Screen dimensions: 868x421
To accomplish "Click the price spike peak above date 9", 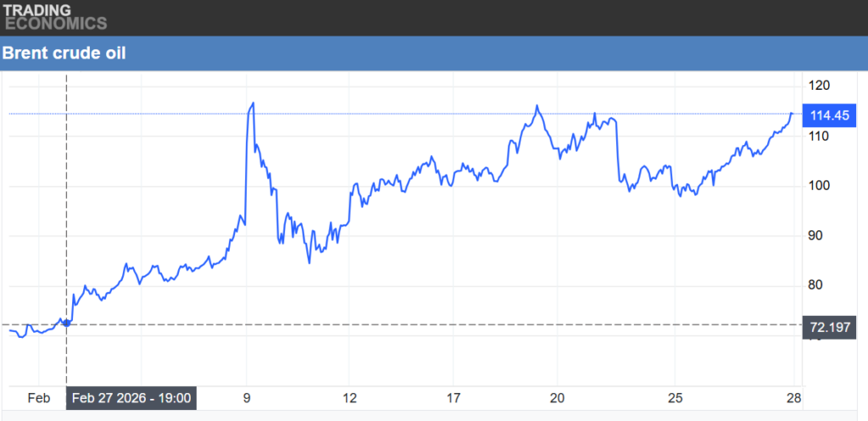I will (x=252, y=103).
